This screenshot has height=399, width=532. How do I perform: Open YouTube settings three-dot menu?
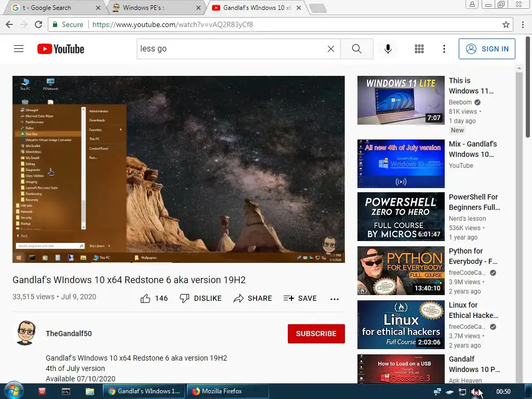click(444, 49)
